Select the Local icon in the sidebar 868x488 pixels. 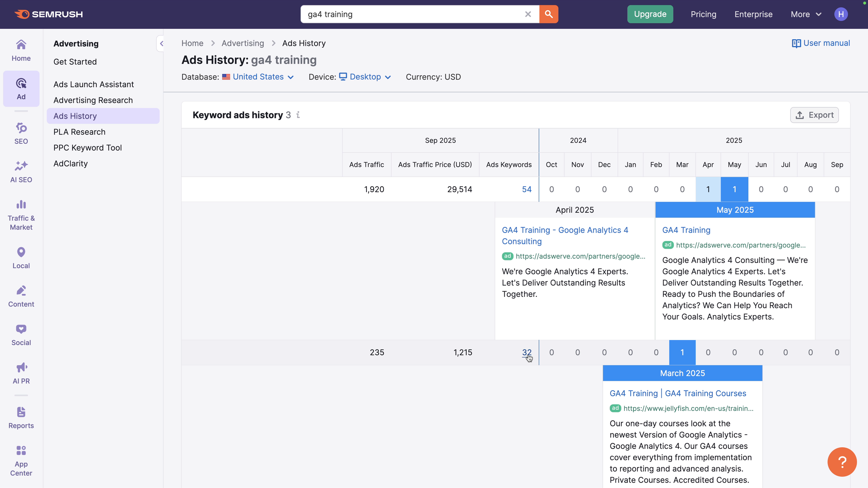[x=21, y=258]
